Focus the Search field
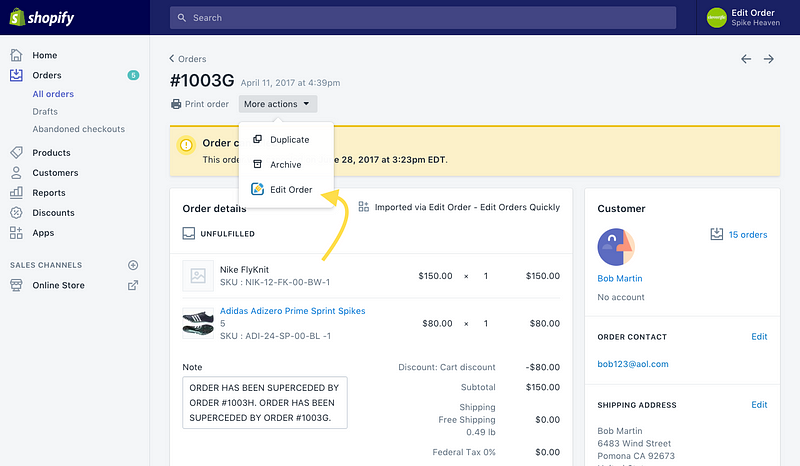Screen dimensions: 800x466 click(423, 18)
